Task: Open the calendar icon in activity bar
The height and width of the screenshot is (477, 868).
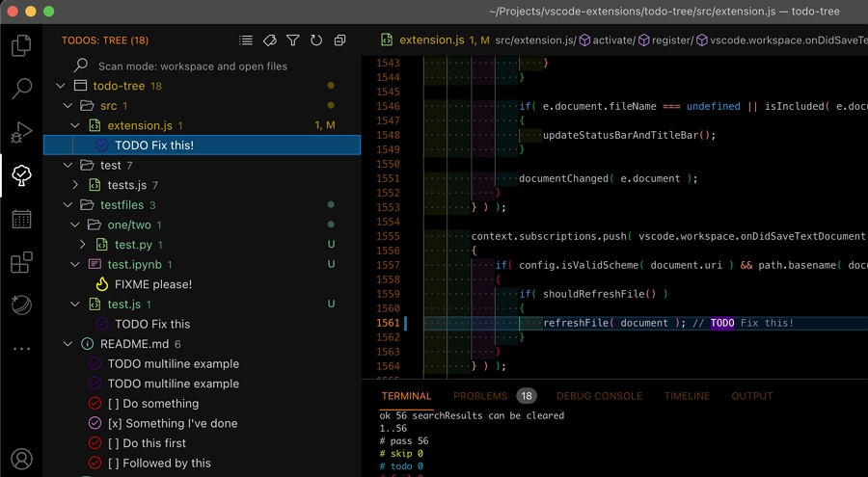Action: tap(21, 219)
